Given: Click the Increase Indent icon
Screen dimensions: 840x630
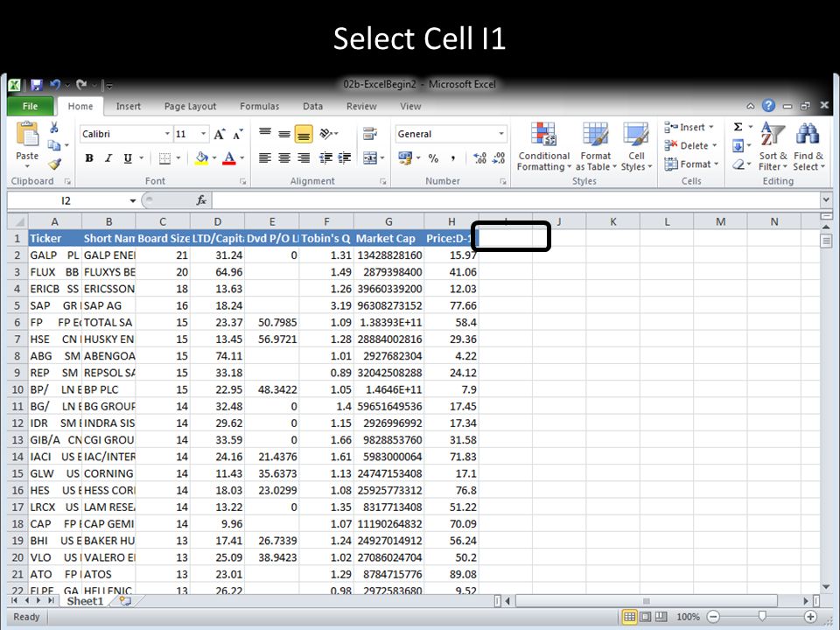Looking at the screenshot, I should 345,158.
